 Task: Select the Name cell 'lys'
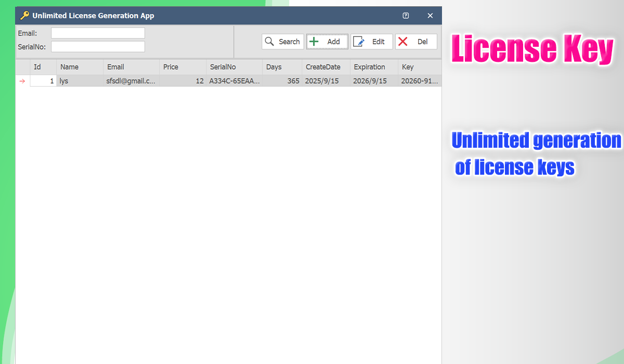pos(80,81)
